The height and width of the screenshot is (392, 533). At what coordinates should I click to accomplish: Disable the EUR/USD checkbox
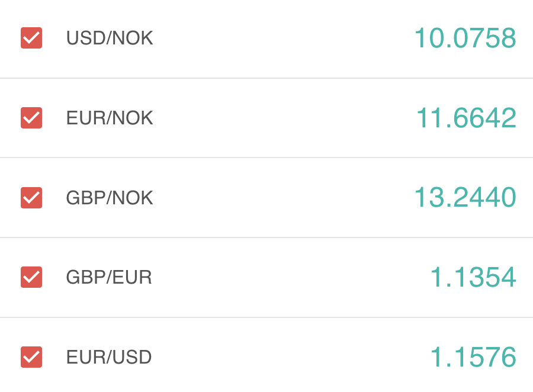point(31,357)
